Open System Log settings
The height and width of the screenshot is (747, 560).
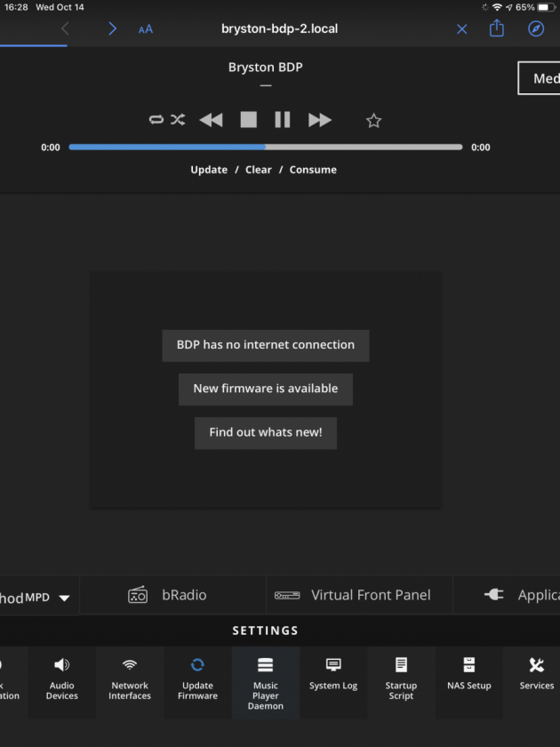[333, 682]
